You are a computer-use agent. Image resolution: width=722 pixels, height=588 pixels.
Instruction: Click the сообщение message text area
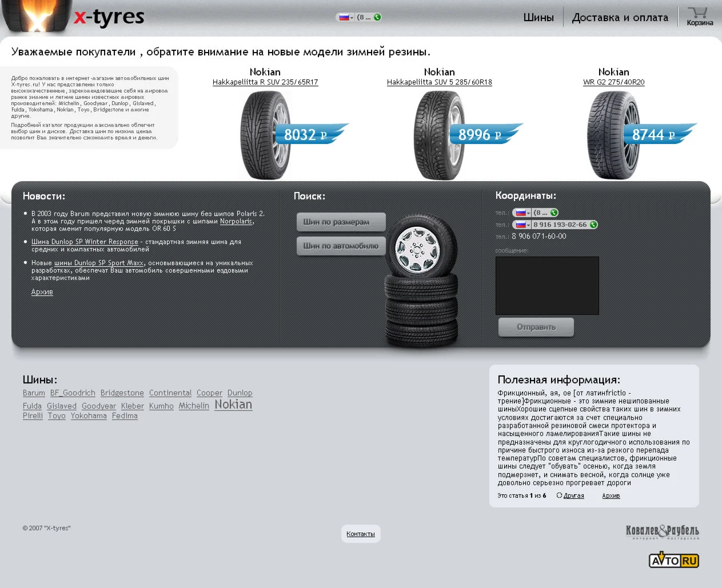(547, 286)
